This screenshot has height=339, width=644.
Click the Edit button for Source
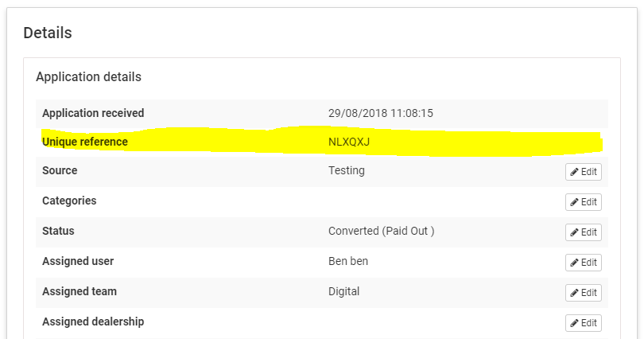click(583, 172)
